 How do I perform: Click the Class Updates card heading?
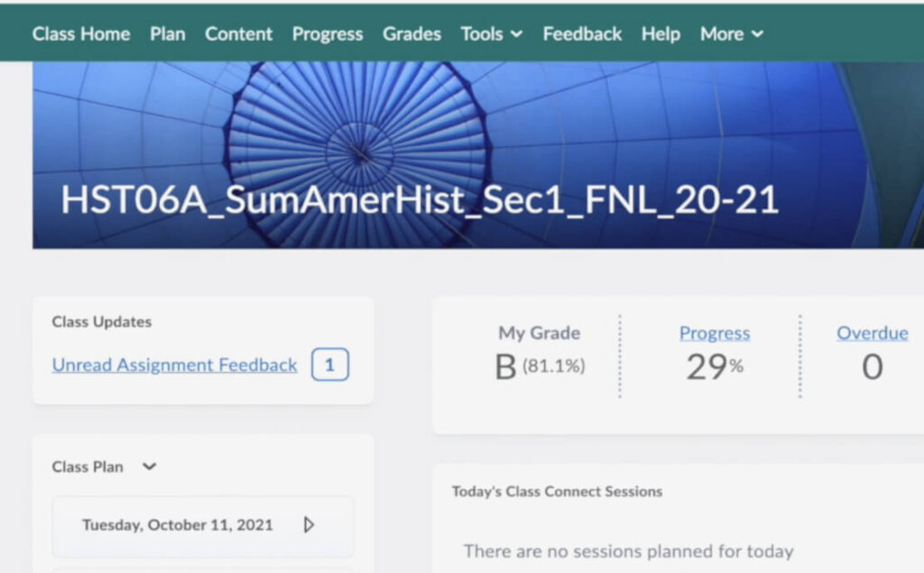tap(100, 321)
